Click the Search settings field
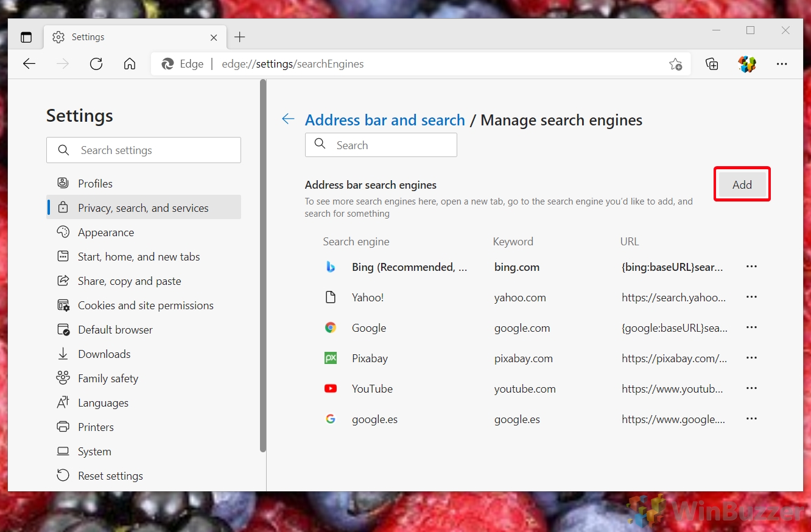Viewport: 811px width, 532px height. (144, 150)
